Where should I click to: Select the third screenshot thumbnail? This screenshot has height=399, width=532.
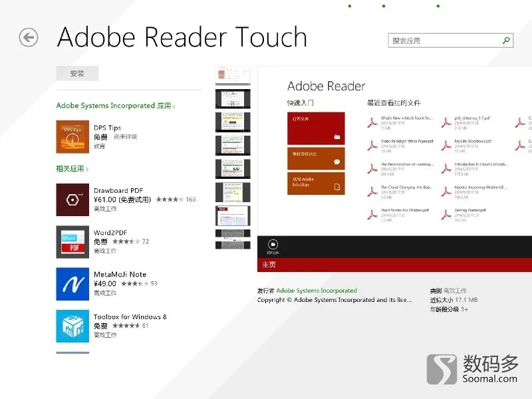point(233,122)
